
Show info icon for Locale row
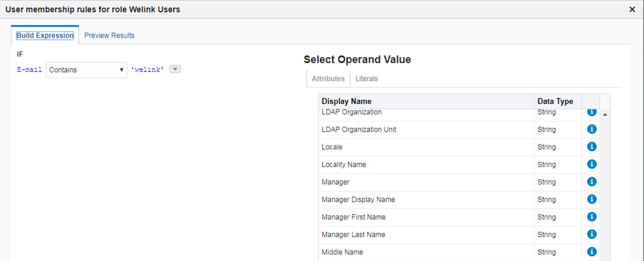(592, 147)
